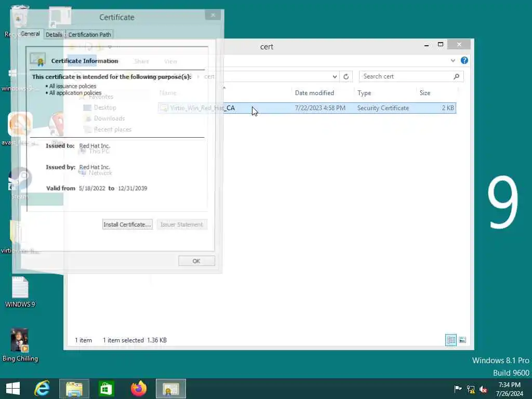Open the Windows Store taskbar icon
Image resolution: width=532 pixels, height=399 pixels.
pyautogui.click(x=106, y=389)
